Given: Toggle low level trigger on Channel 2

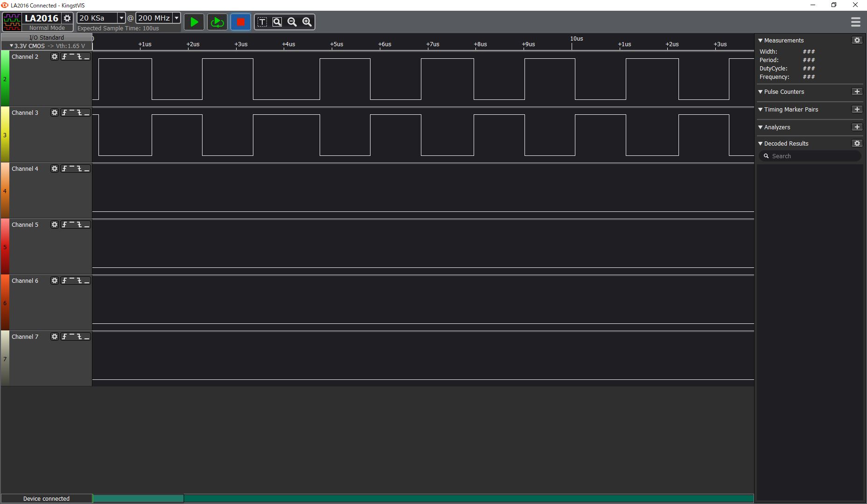Looking at the screenshot, I should tap(87, 56).
